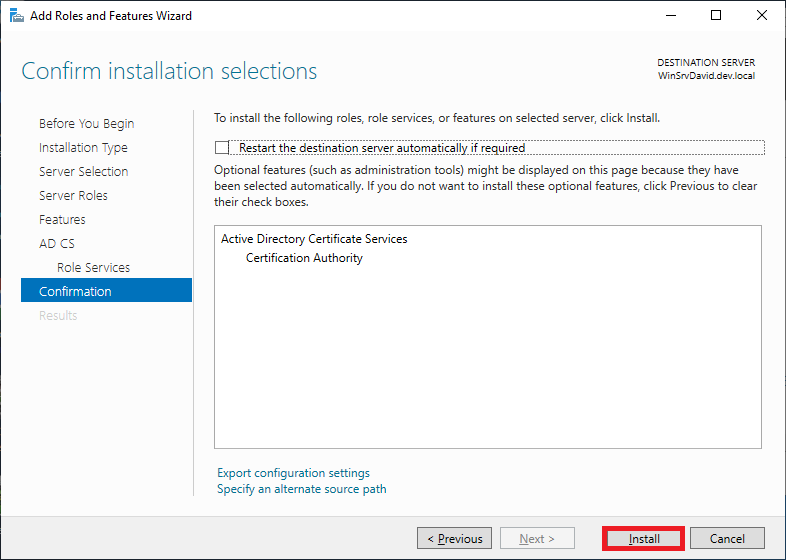Select Active Directory Certificate Services entry
Viewport: 786px width, 560px height.
pos(314,239)
